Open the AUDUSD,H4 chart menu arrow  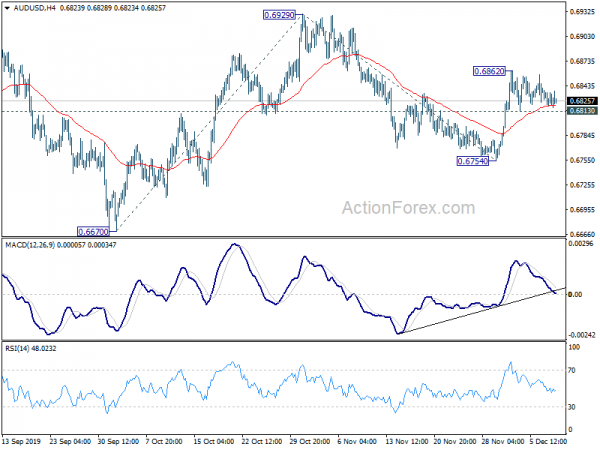click(x=7, y=8)
